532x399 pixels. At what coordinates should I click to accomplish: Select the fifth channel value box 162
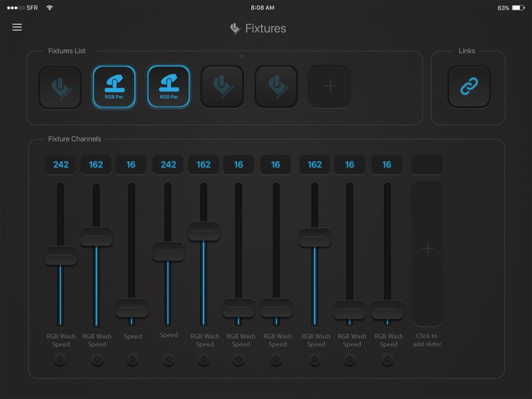tap(204, 165)
